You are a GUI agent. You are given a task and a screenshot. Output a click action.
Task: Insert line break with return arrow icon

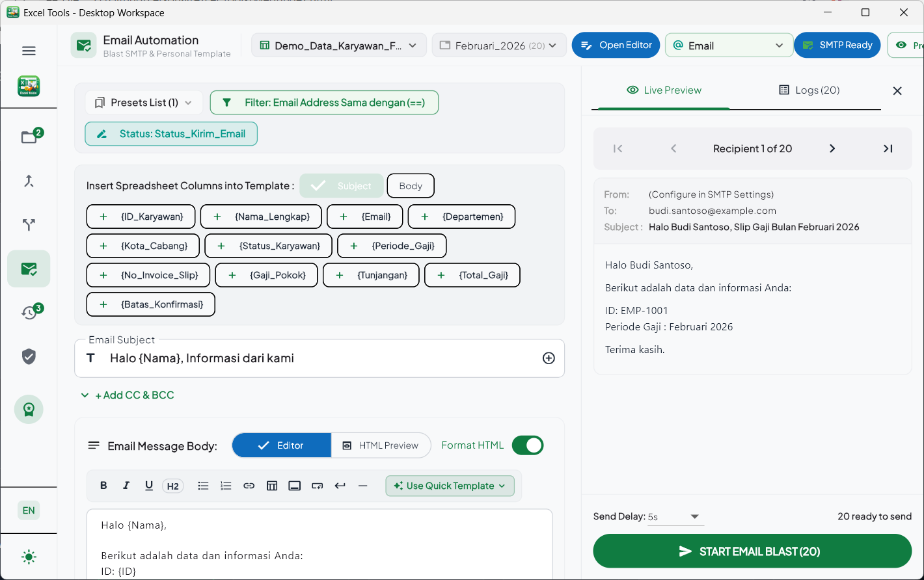click(x=340, y=486)
